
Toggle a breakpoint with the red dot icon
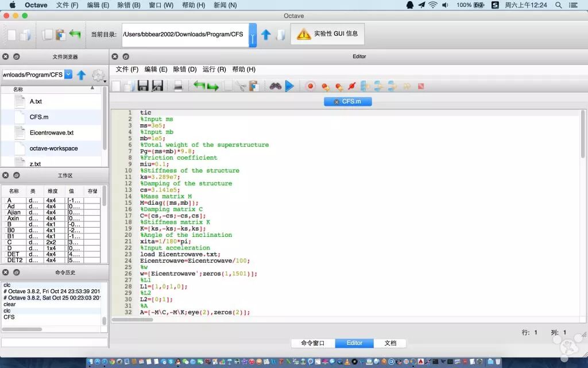[x=311, y=86]
